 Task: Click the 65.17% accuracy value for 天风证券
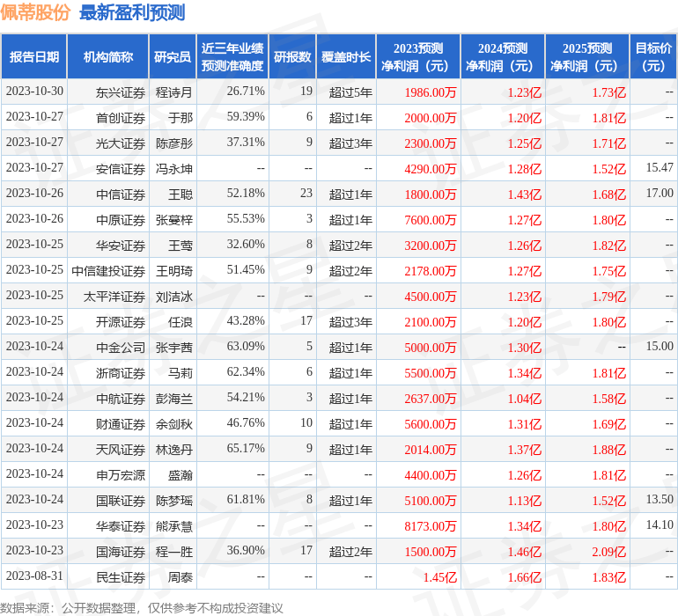[x=246, y=450]
